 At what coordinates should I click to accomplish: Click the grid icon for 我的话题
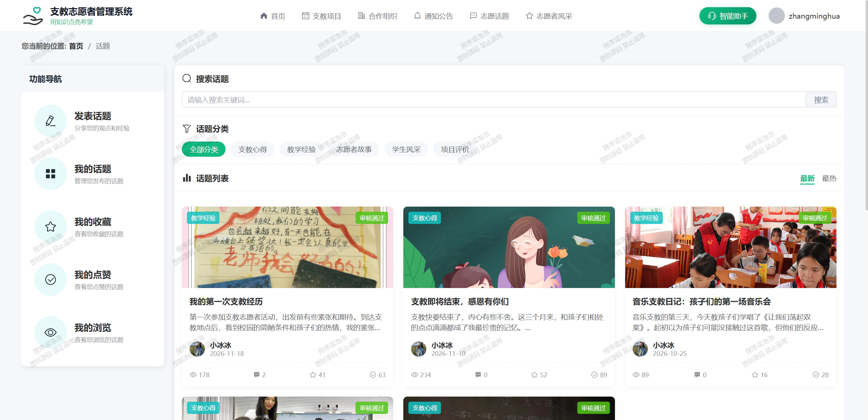pyautogui.click(x=51, y=174)
